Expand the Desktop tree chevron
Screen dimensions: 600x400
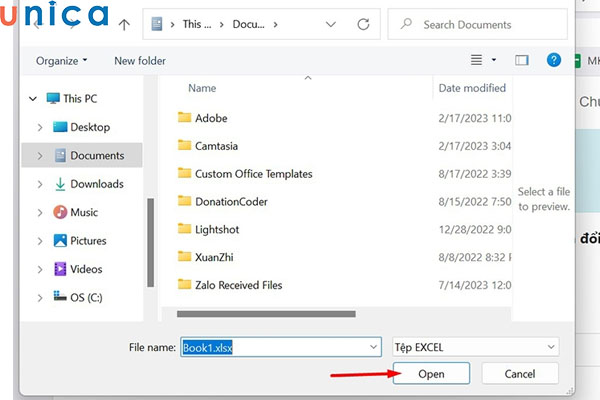40,127
